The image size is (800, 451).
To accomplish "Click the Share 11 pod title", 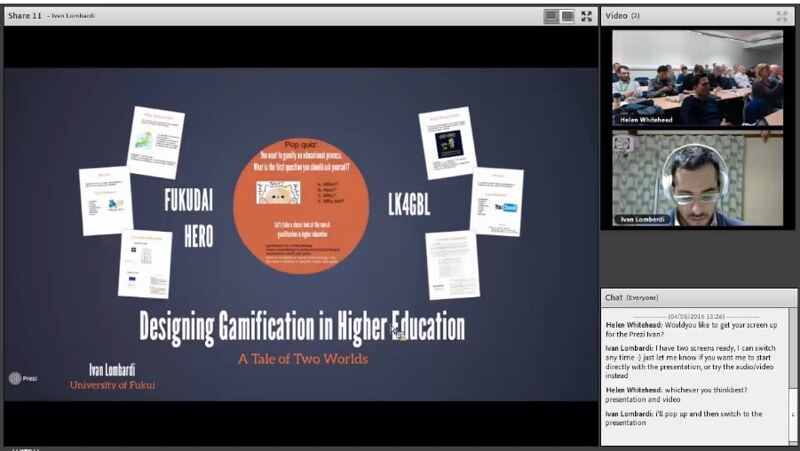I will 24,16.
